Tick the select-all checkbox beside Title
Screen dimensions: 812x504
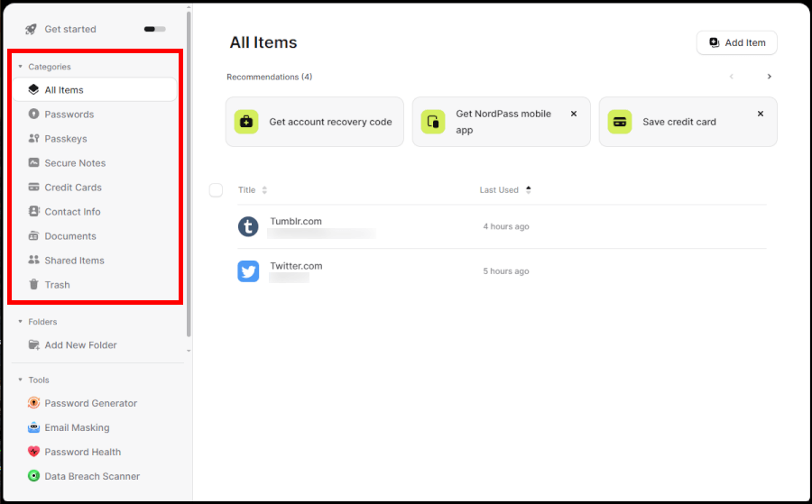(216, 190)
